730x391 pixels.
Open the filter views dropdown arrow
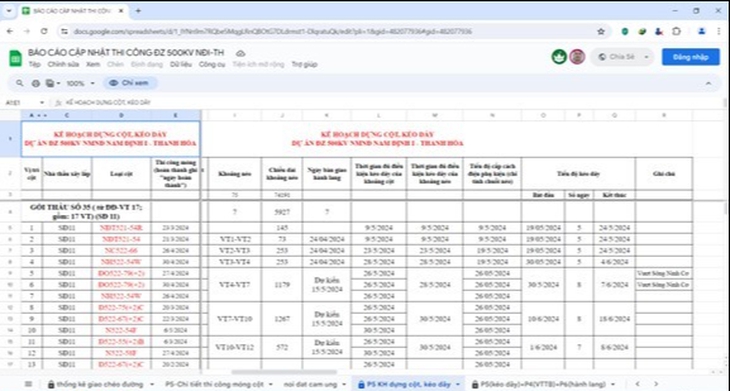[59, 83]
